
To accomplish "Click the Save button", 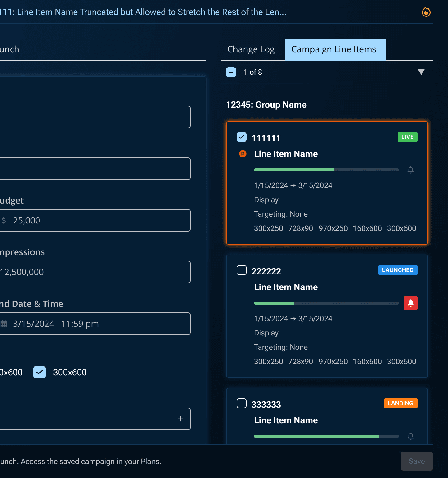I will point(417,461).
